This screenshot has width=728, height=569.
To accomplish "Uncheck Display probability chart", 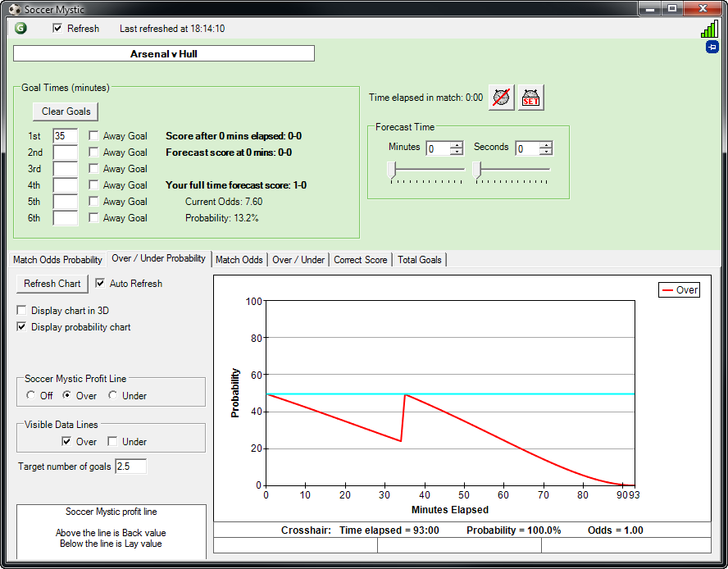I will click(x=21, y=326).
